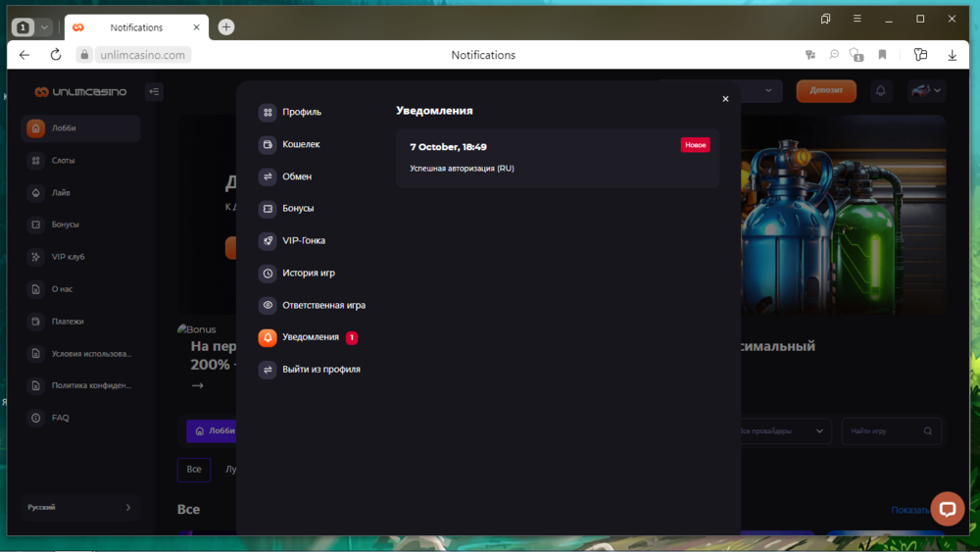The height and width of the screenshot is (552, 980).
Task: Click the Лобби home icon in sidebar
Action: click(35, 128)
